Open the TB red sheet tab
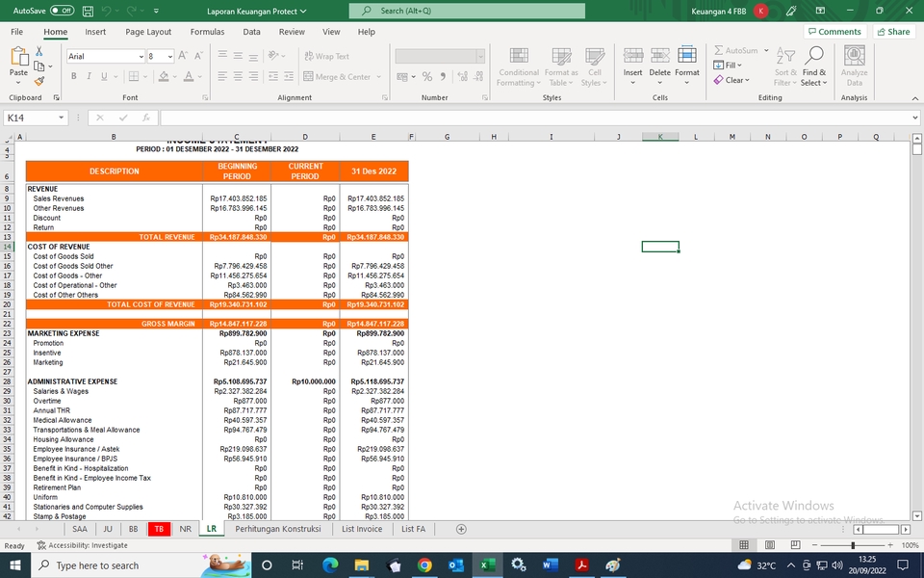 [159, 529]
